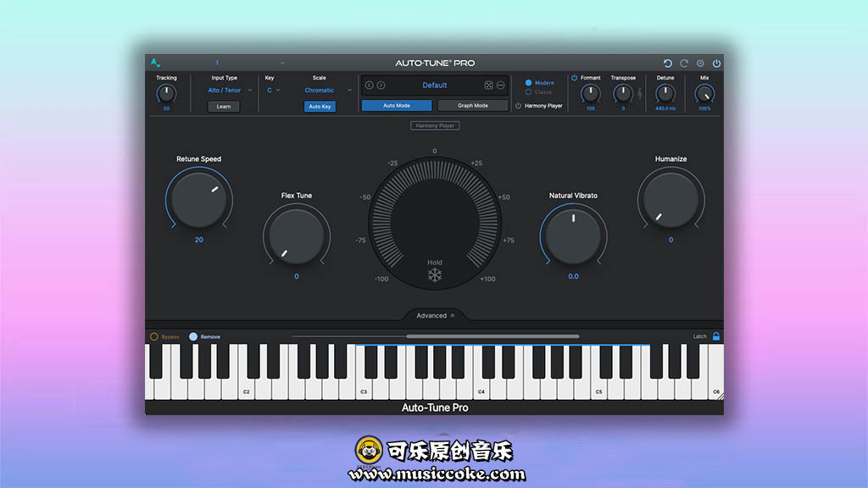Switch to Auto Mode
This screenshot has height=488, width=868.
(397, 106)
